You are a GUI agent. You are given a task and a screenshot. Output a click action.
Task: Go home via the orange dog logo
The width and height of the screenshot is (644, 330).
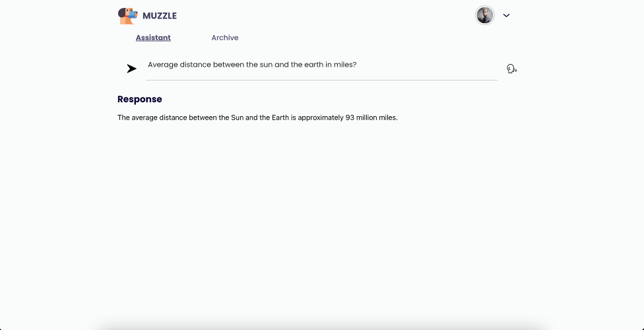pyautogui.click(x=128, y=16)
